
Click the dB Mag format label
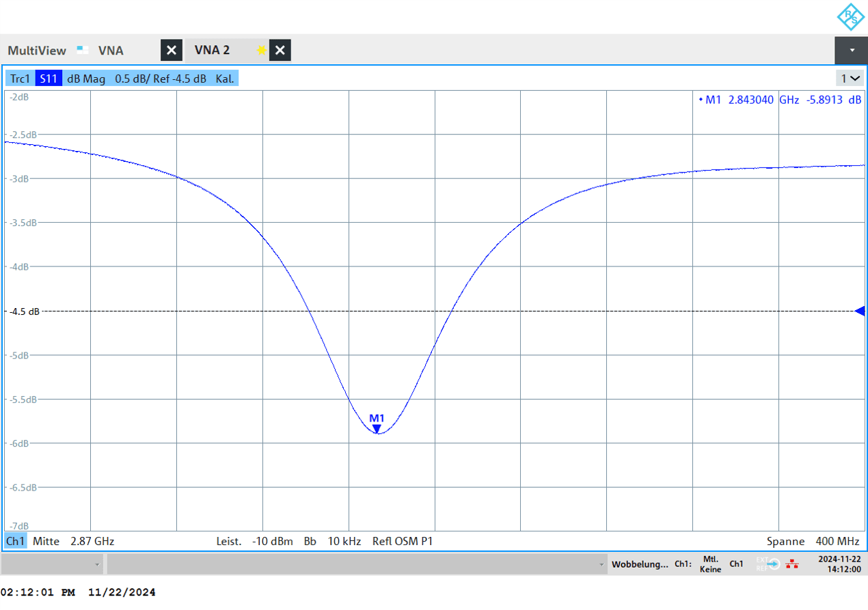pos(86,79)
